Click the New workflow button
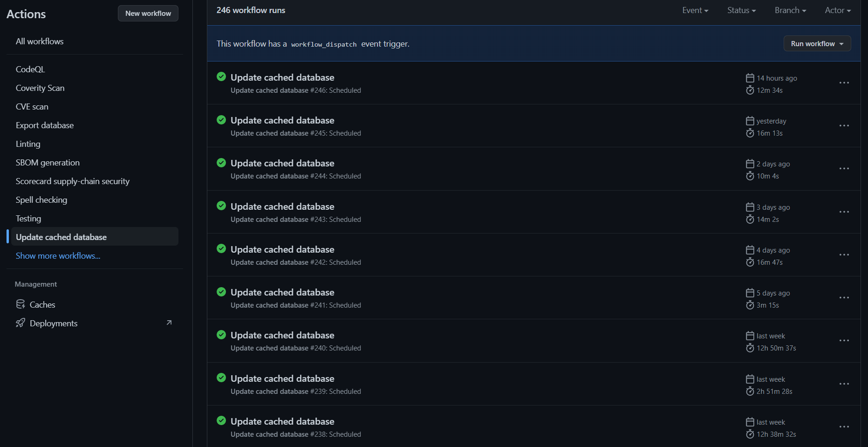Image resolution: width=868 pixels, height=447 pixels. (x=148, y=13)
